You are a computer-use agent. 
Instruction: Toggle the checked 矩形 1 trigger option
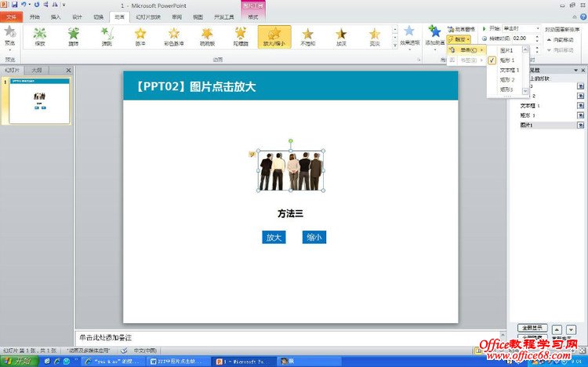[507, 60]
